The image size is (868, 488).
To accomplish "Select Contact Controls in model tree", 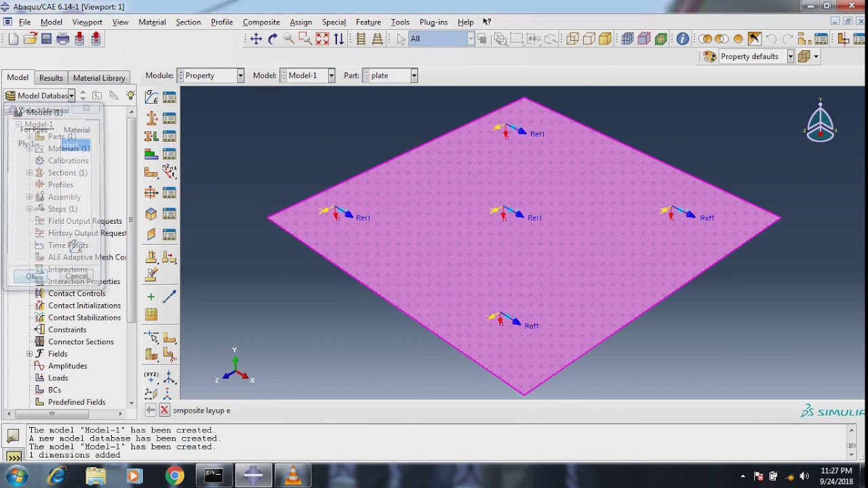I will coord(77,293).
